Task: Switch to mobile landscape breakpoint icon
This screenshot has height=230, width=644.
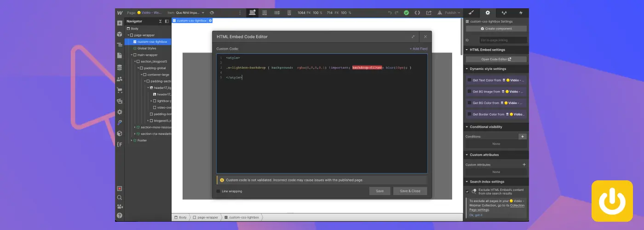Action: [x=276, y=12]
